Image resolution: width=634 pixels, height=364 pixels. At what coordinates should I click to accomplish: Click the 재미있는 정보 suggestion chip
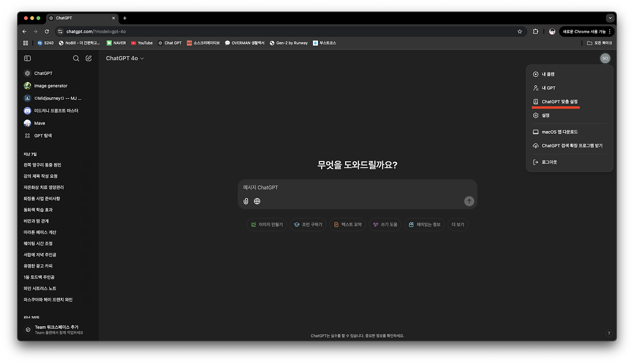[424, 225]
